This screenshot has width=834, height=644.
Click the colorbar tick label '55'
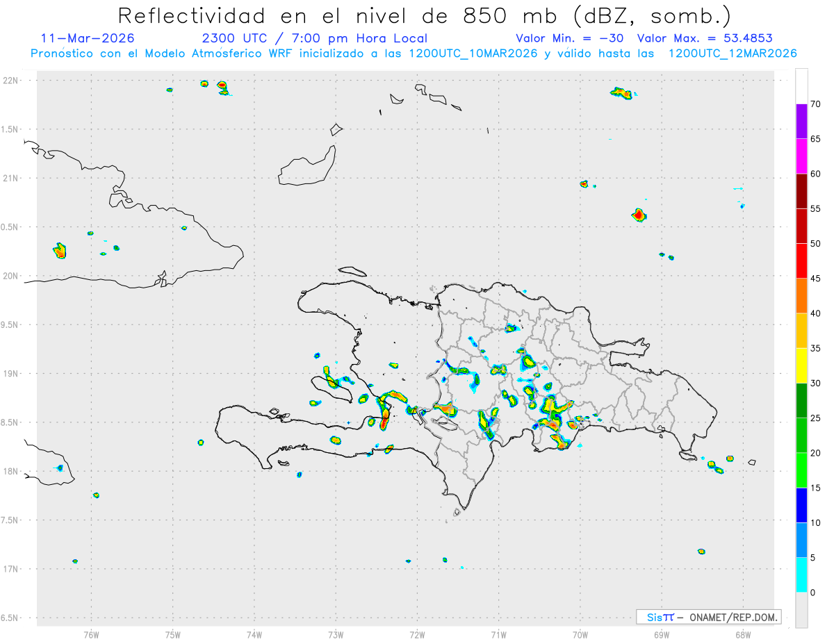coord(816,209)
